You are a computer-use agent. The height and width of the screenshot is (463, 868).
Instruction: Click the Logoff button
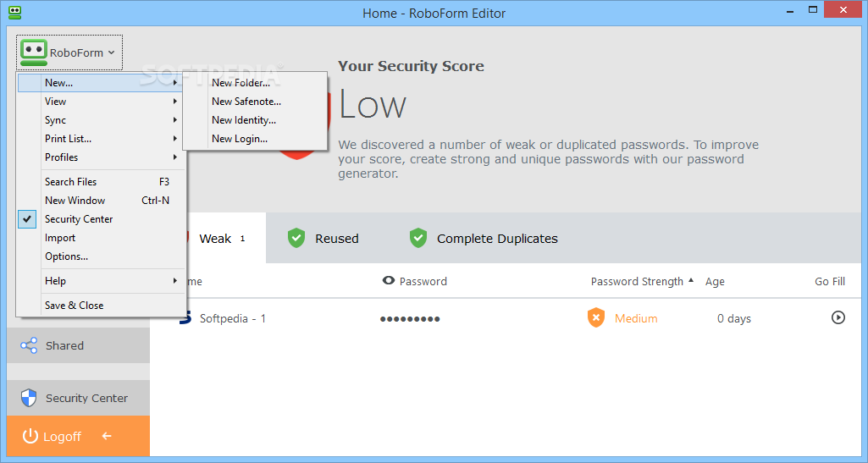tap(78, 437)
